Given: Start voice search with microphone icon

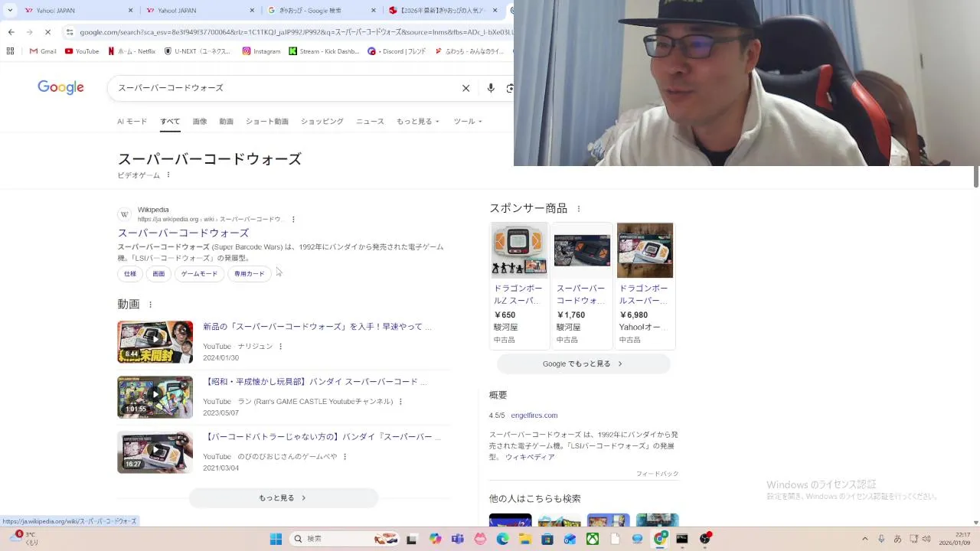Looking at the screenshot, I should coord(491,88).
